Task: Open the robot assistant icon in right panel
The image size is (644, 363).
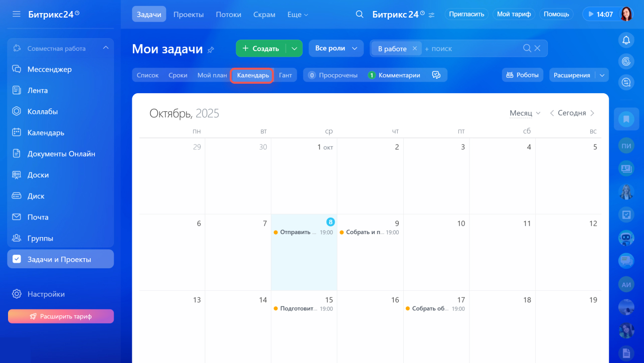Action: 626,238
